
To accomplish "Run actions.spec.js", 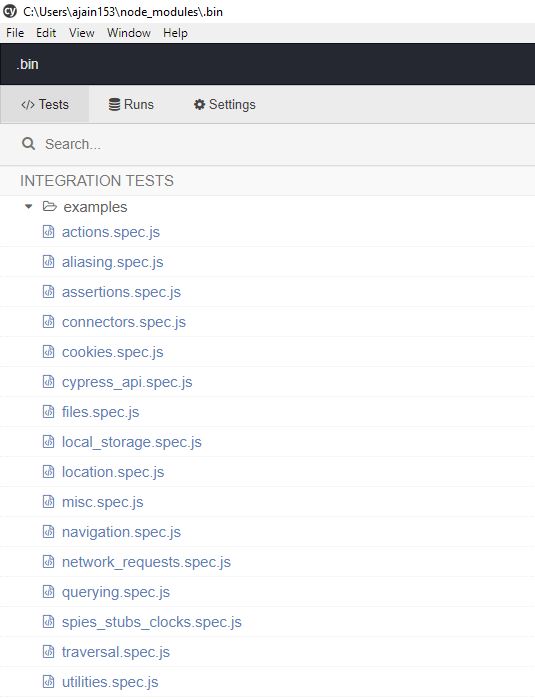I will click(x=111, y=232).
